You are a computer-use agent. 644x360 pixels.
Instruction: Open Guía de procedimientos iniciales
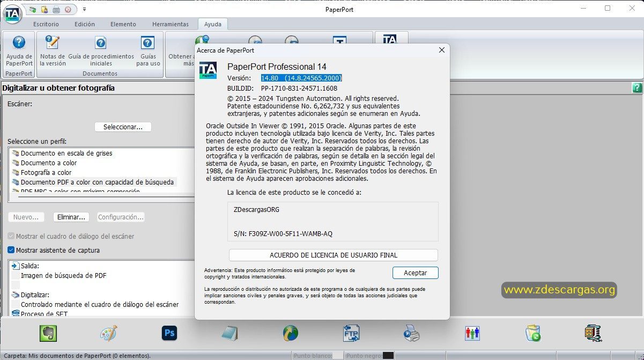pyautogui.click(x=101, y=51)
